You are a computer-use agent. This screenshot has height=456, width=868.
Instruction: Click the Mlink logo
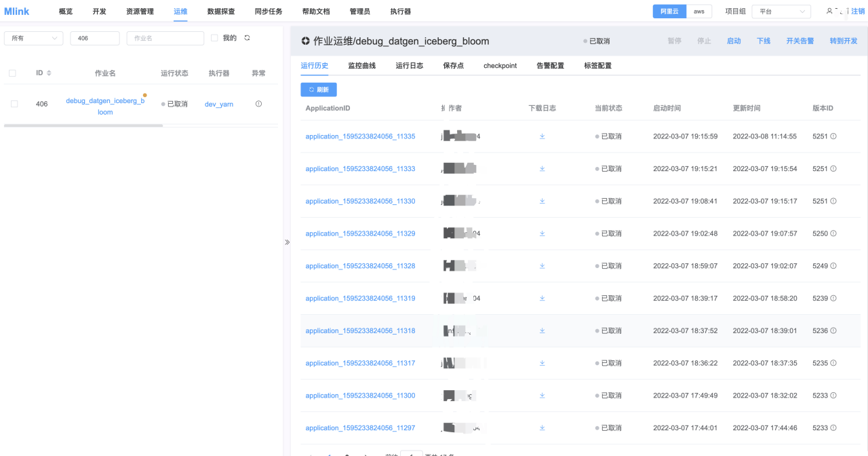pos(16,12)
